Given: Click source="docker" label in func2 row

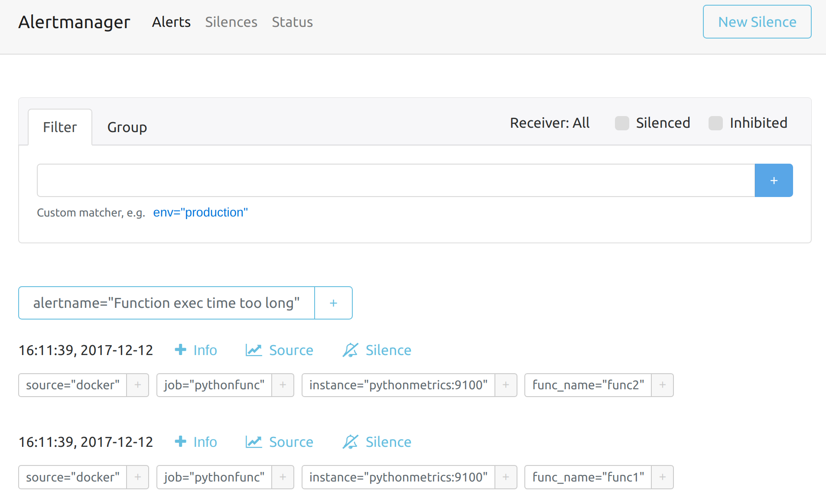Looking at the screenshot, I should click(73, 385).
